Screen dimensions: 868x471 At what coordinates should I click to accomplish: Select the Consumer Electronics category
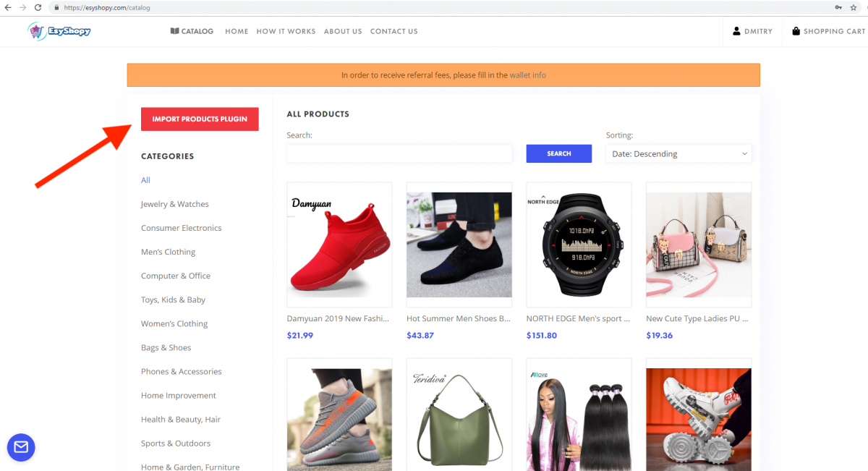click(x=182, y=228)
